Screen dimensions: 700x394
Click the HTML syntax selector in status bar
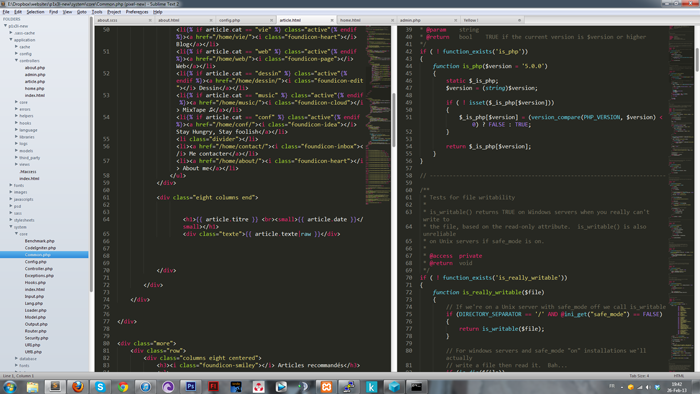coord(679,376)
